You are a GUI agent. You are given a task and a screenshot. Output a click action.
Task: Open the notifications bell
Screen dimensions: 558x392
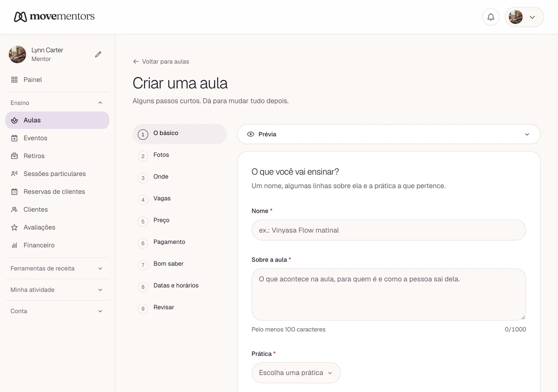[491, 17]
